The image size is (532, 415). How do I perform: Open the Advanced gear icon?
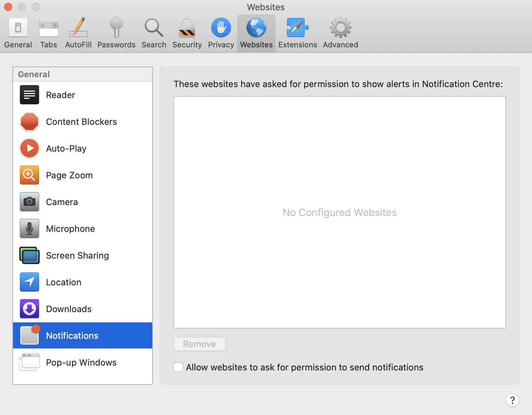point(341,27)
